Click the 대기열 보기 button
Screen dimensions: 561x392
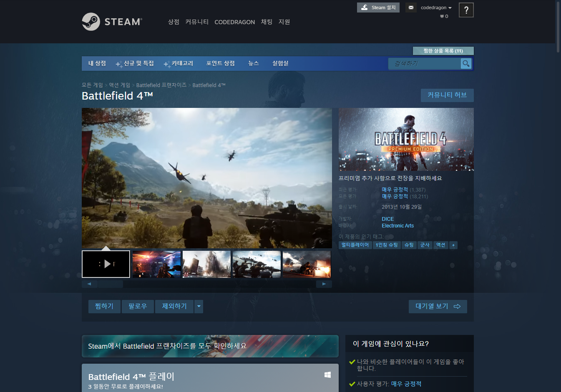[x=438, y=307]
